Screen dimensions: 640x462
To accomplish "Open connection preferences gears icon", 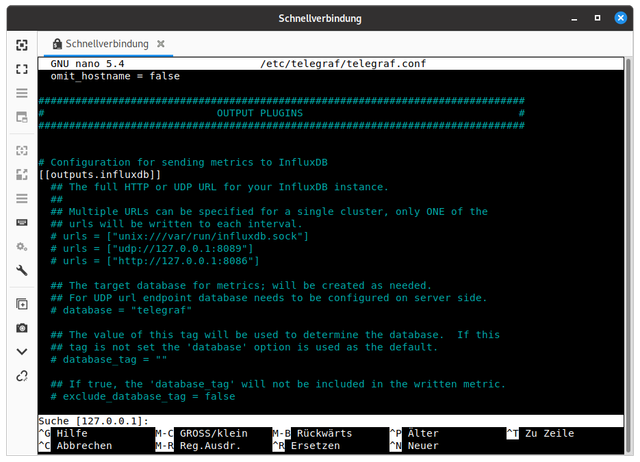I will click(22, 247).
